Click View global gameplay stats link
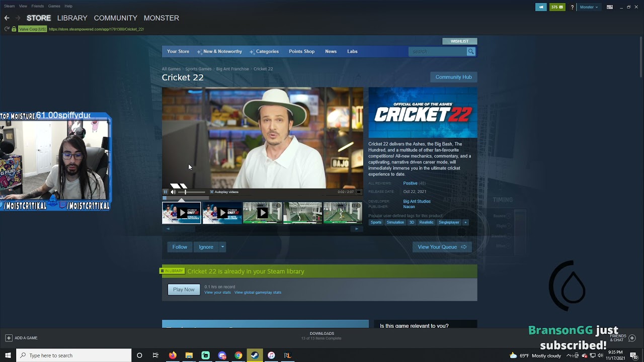The width and height of the screenshot is (644, 362). pyautogui.click(x=258, y=292)
